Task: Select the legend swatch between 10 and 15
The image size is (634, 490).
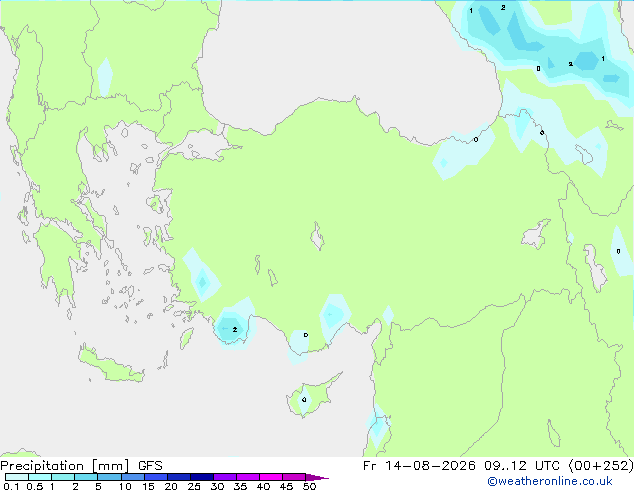Action: (x=133, y=477)
